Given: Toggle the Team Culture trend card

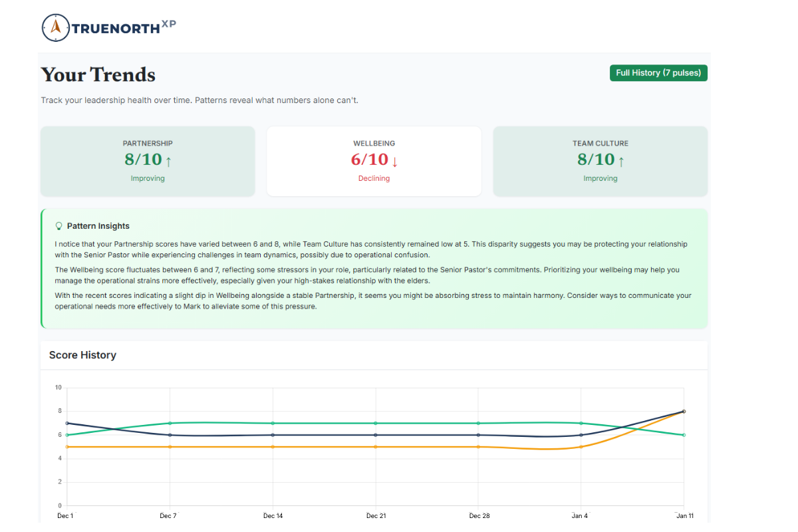Looking at the screenshot, I should pyautogui.click(x=600, y=161).
